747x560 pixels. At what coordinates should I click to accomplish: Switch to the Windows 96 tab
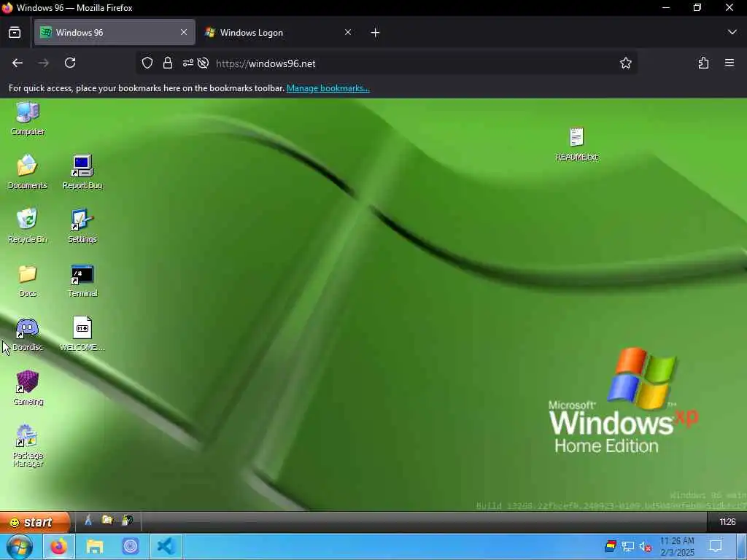[115, 32]
